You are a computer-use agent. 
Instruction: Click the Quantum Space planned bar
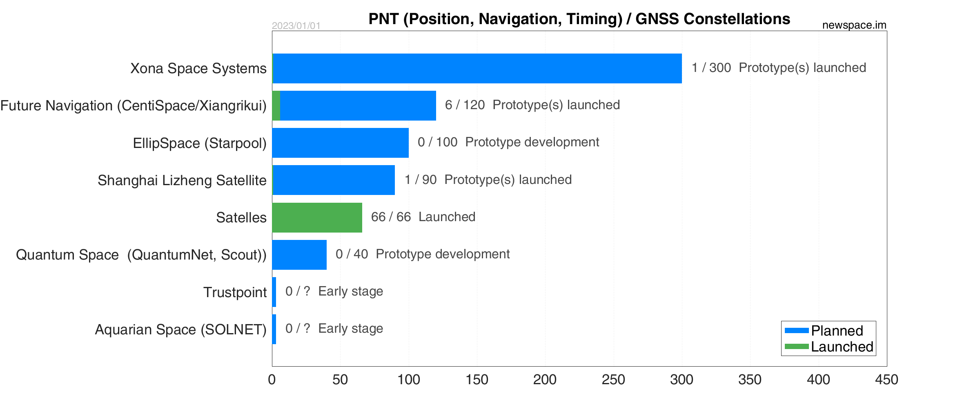299,255
